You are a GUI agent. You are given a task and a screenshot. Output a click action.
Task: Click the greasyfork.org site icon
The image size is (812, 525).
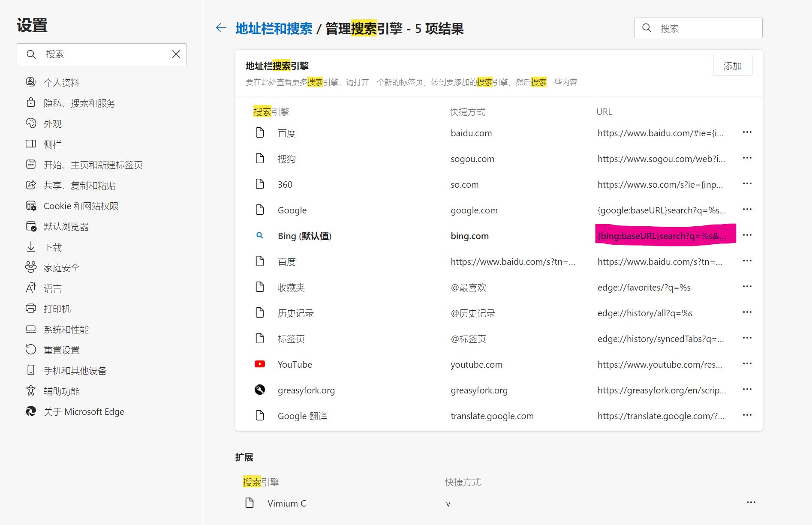coord(260,390)
